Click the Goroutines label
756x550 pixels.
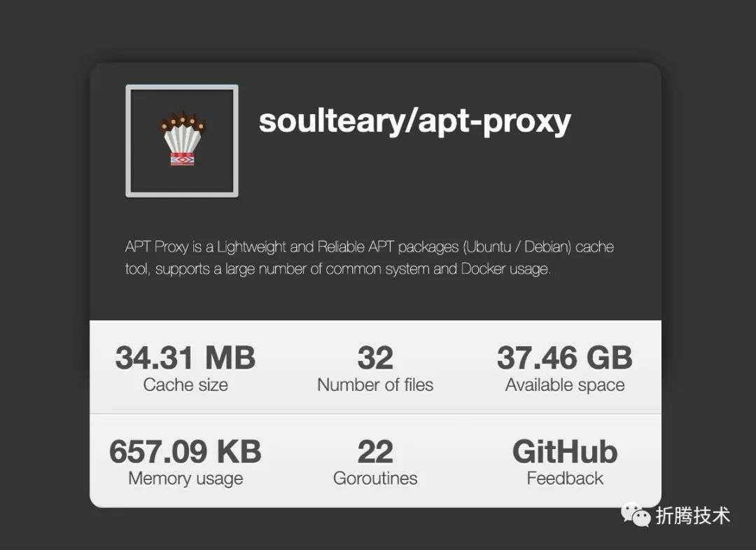pos(375,479)
